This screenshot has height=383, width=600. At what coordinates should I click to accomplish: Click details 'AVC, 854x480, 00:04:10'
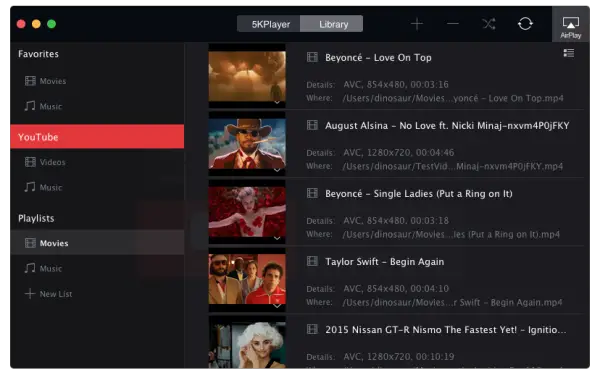[396, 288]
